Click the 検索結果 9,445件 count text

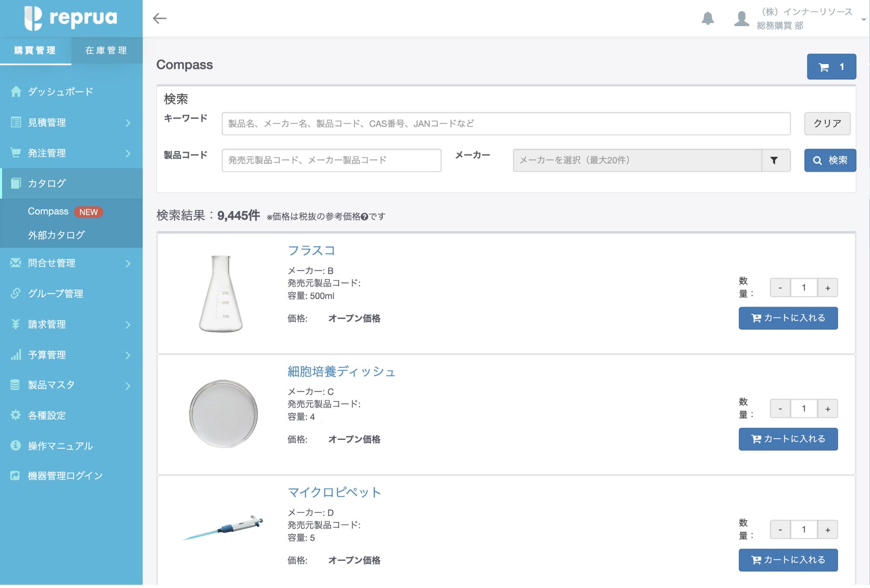tap(208, 216)
